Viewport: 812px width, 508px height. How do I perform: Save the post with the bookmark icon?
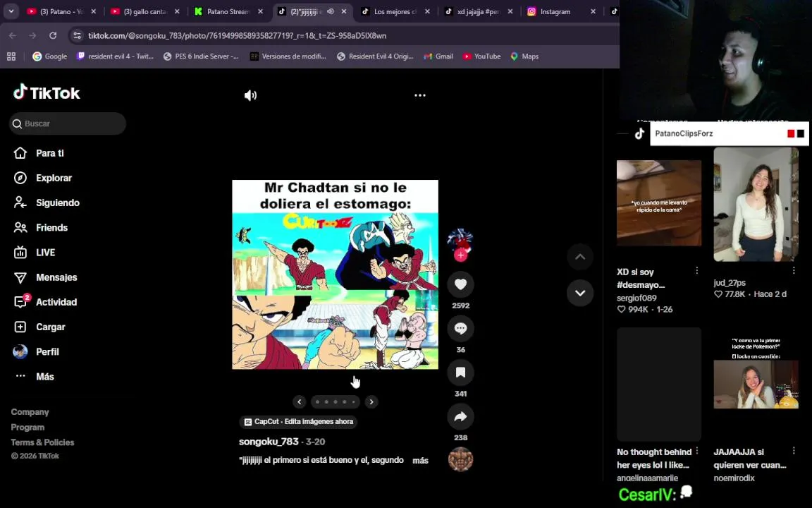460,373
